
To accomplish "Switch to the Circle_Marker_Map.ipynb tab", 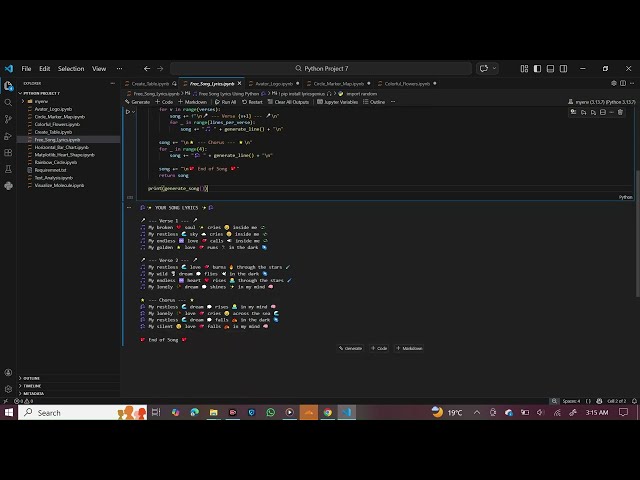I will point(339,84).
